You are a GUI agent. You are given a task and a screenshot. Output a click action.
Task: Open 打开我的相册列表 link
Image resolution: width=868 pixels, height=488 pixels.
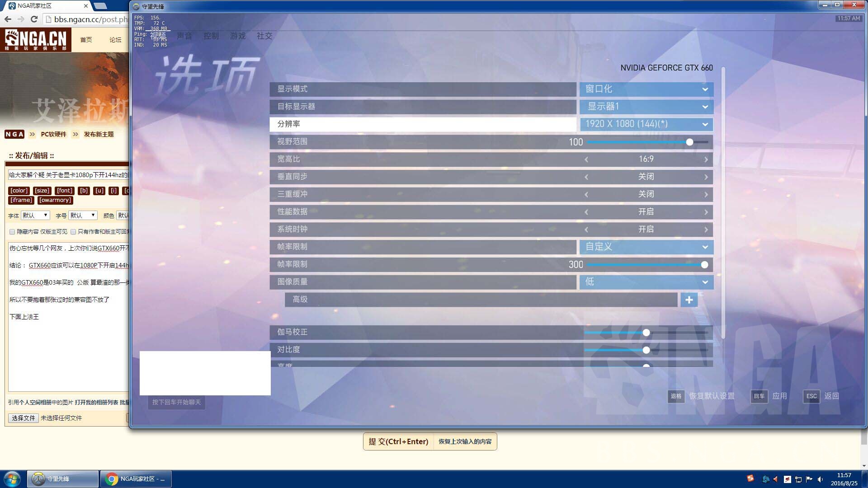[x=96, y=402]
